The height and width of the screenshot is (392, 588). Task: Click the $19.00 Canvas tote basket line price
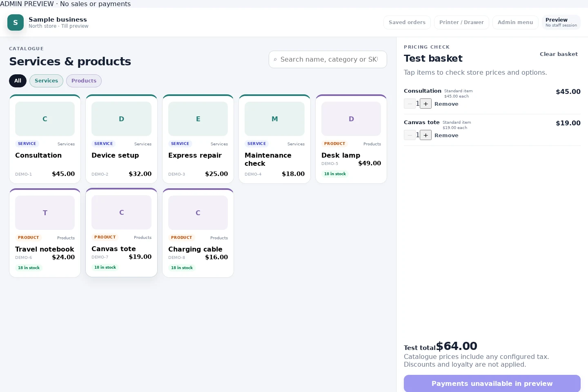point(568,123)
